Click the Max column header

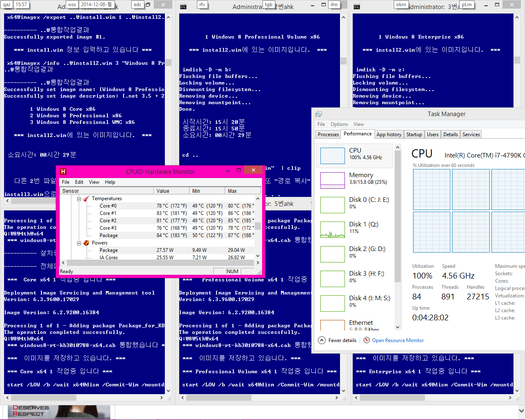[243, 191]
